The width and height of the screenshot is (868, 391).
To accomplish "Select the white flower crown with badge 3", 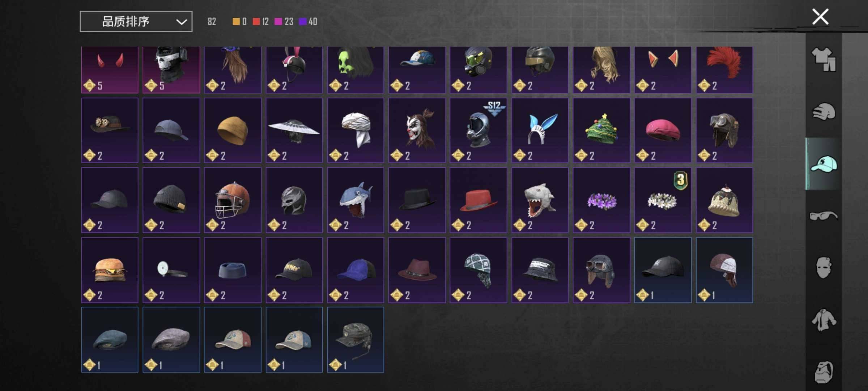I will [x=663, y=200].
